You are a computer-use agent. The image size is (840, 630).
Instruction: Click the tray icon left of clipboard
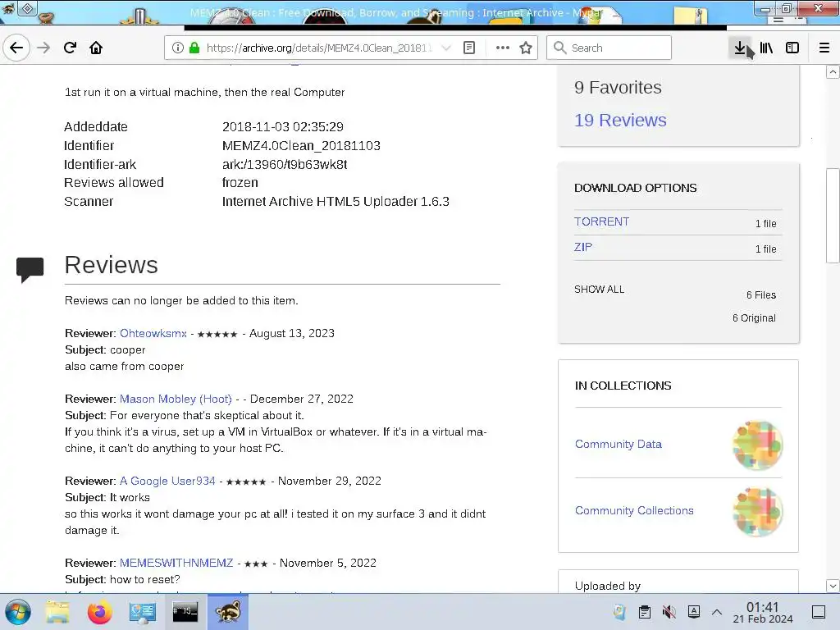pyautogui.click(x=620, y=612)
